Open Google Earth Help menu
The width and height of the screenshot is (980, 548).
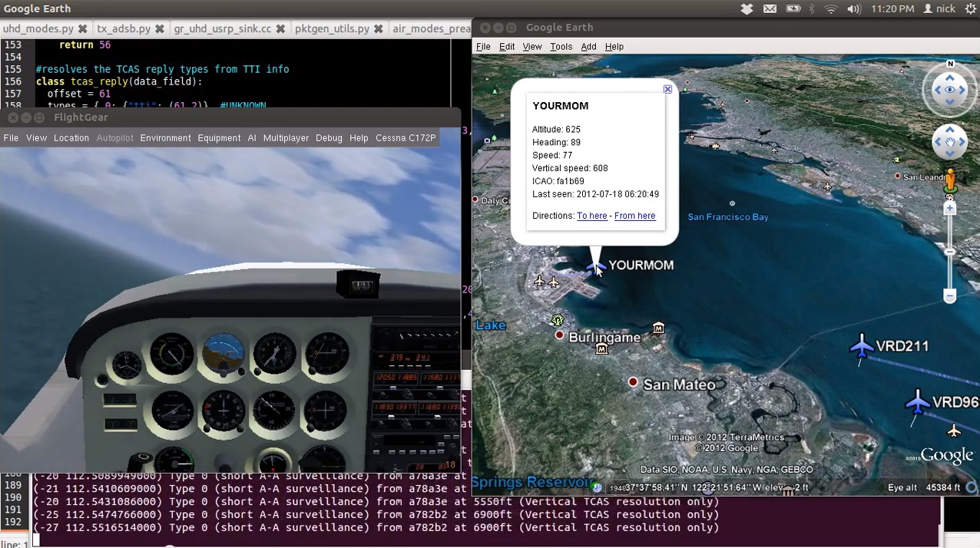pos(614,47)
